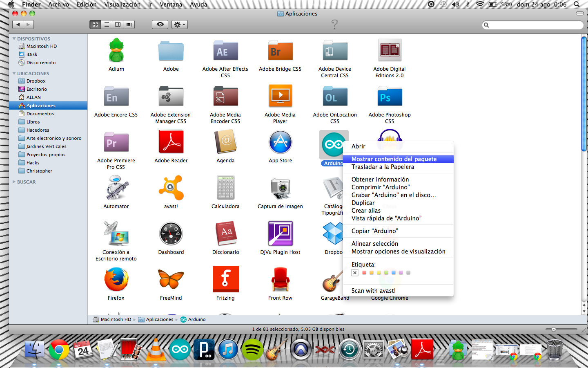The width and height of the screenshot is (588, 368).
Task: Open Time Machine menu bar icon
Action: pos(443,4)
